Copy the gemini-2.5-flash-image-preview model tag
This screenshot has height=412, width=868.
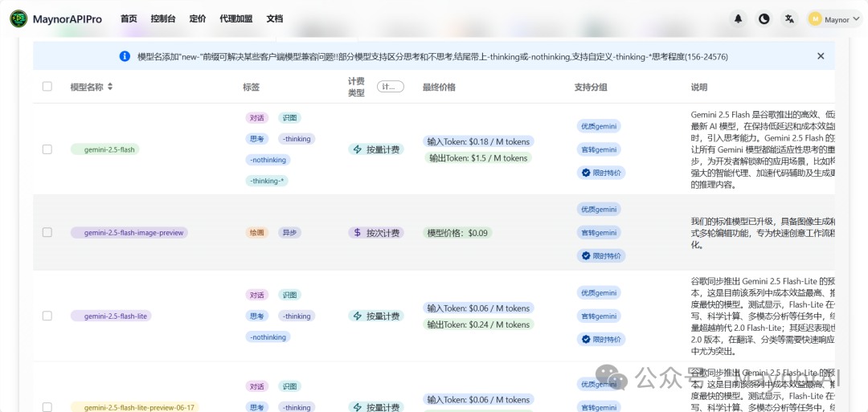[129, 233]
